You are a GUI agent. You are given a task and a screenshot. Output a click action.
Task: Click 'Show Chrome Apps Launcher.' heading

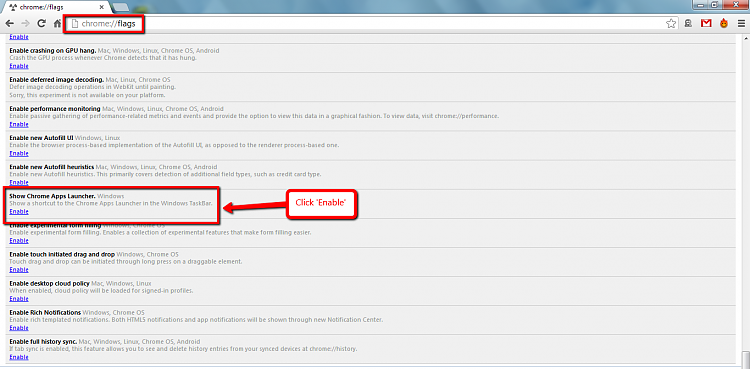[x=53, y=196]
